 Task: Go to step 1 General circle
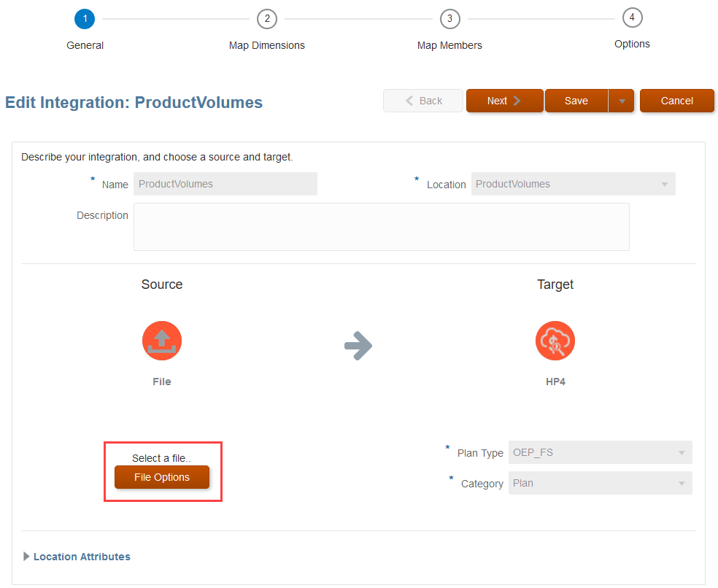click(85, 19)
